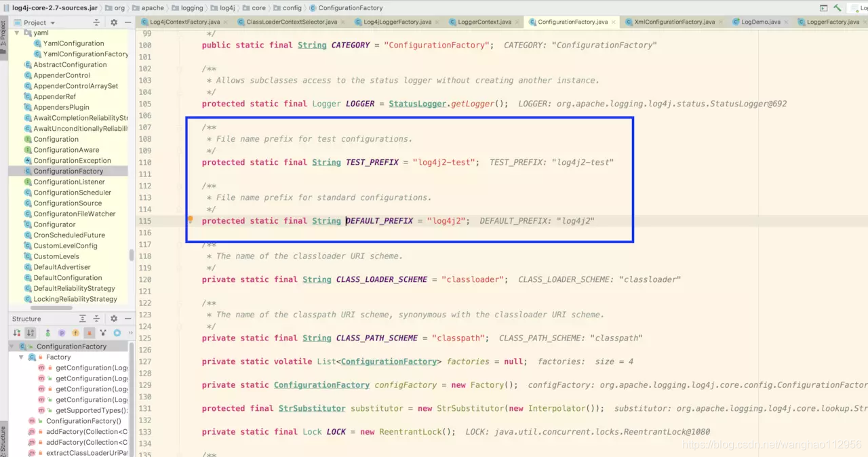Click Project tree vertical scrollbar

pyautogui.click(x=132, y=255)
